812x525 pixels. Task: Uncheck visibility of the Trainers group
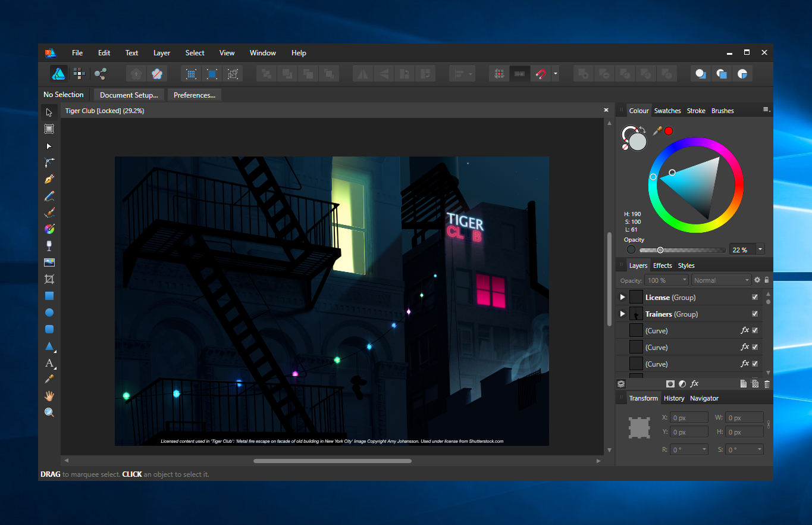point(755,314)
